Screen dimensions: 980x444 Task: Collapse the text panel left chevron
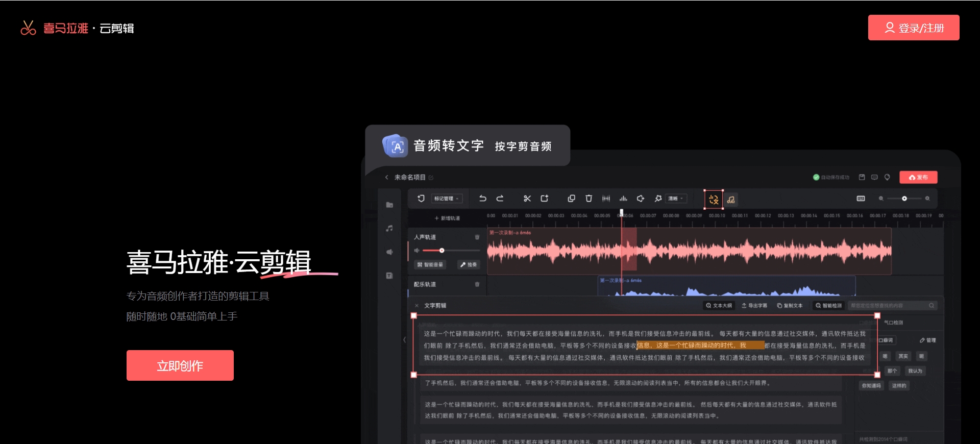tap(404, 339)
